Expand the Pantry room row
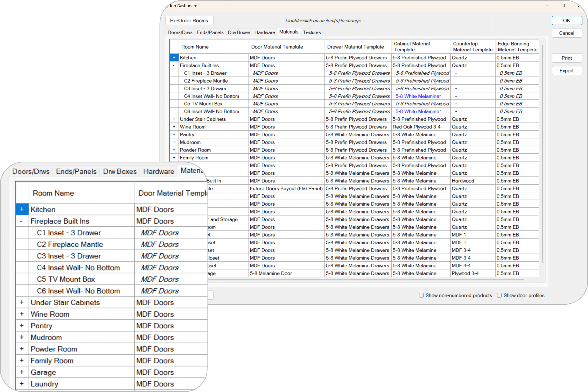 point(174,134)
